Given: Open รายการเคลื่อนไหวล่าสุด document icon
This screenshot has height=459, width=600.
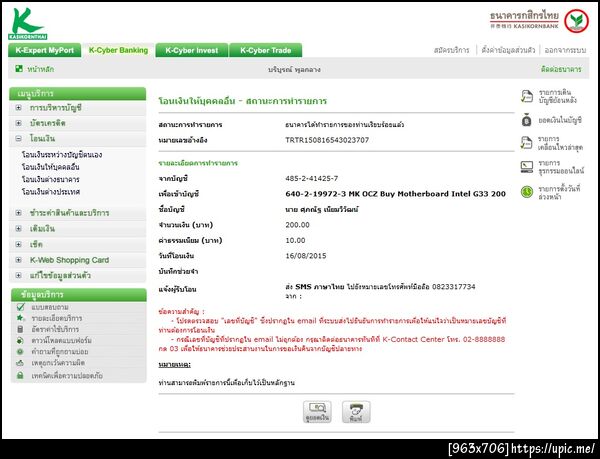Looking at the screenshot, I should (527, 143).
